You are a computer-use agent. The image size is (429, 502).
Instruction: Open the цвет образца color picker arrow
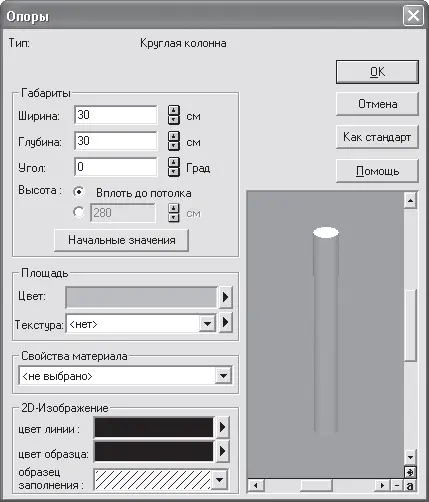pos(223,451)
